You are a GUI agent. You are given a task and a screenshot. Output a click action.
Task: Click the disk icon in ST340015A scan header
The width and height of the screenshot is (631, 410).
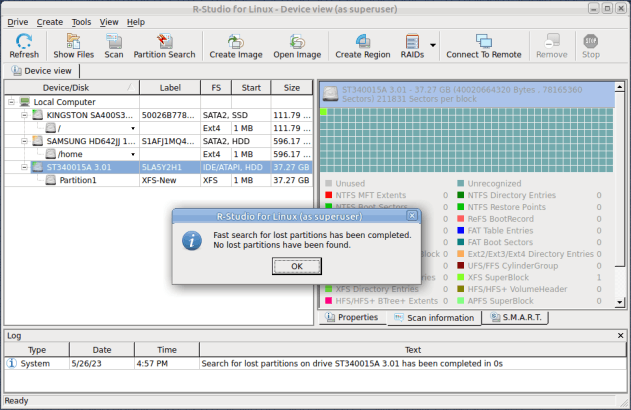pos(331,94)
